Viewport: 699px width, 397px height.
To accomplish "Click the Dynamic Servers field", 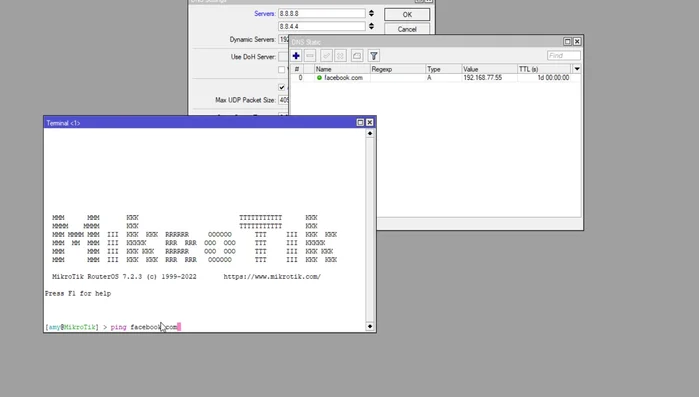I will [x=284, y=39].
